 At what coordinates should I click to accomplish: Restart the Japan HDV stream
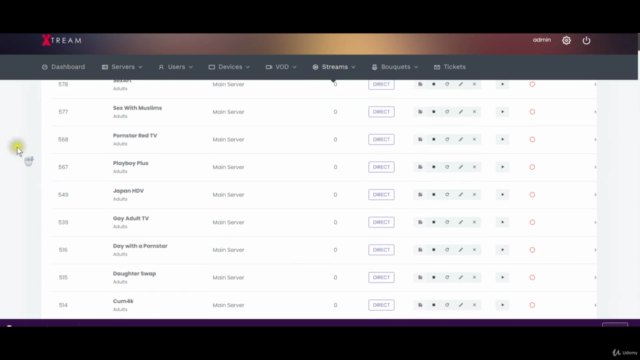click(x=447, y=195)
